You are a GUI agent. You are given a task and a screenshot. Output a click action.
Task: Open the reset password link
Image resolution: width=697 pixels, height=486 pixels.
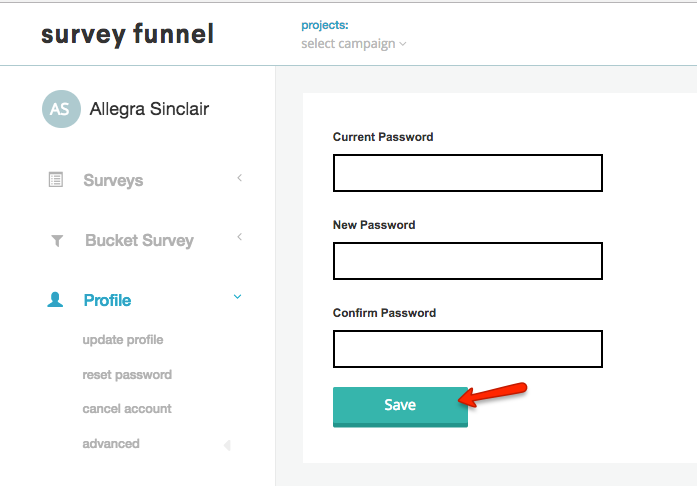point(127,375)
